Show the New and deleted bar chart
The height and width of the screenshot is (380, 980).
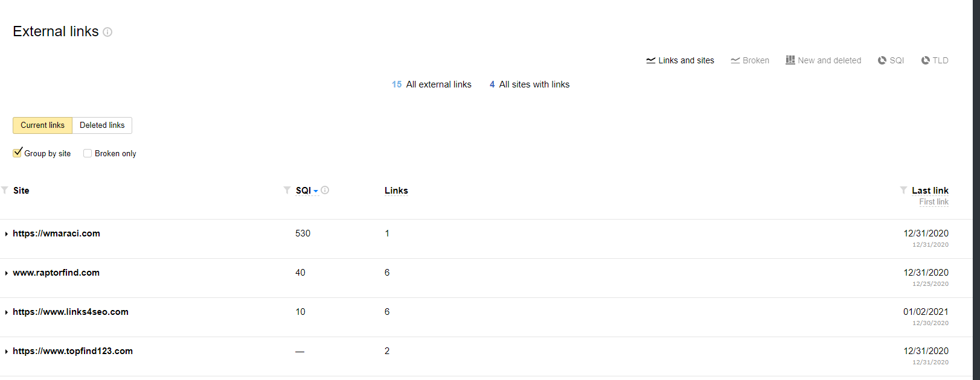point(824,60)
